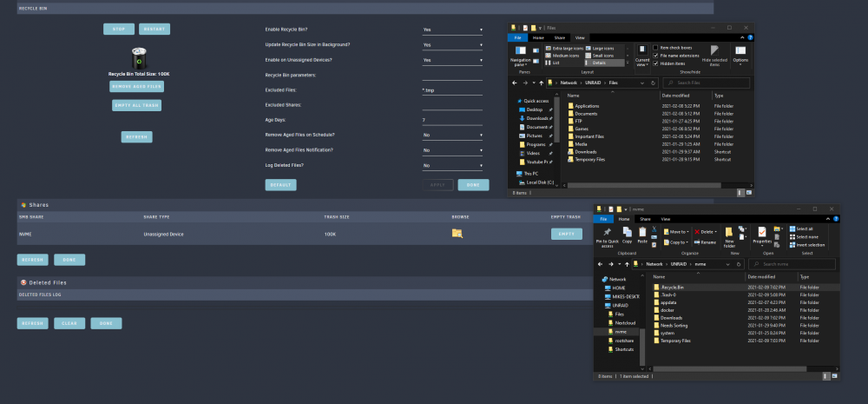Click Back arrow in Files window
Image resolution: width=868 pixels, height=404 pixels.
pos(515,83)
